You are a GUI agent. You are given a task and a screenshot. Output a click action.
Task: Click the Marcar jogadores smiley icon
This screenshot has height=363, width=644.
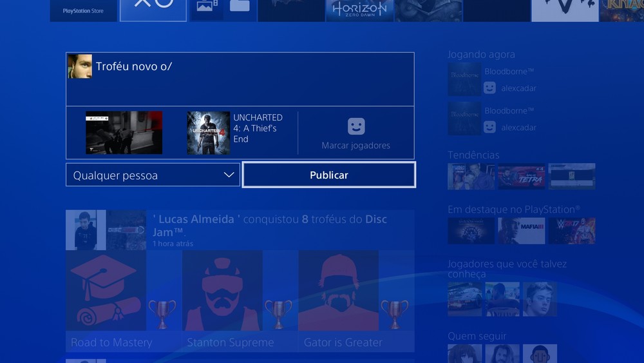coord(356,126)
